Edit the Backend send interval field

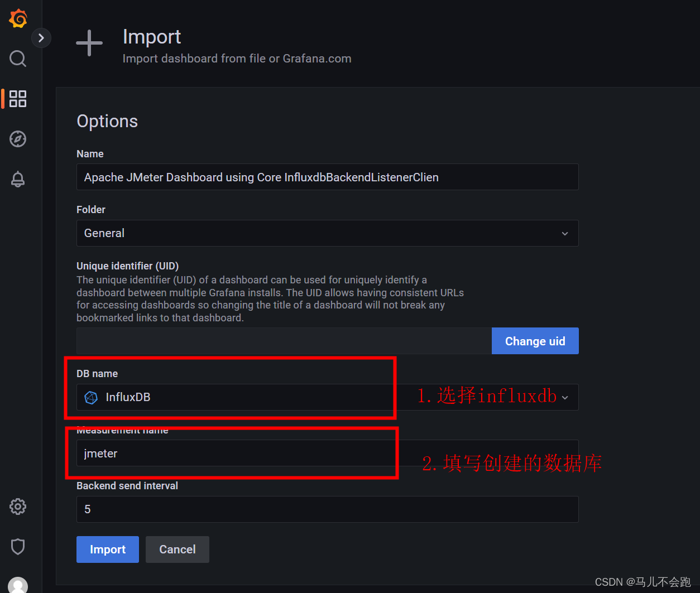pos(327,509)
